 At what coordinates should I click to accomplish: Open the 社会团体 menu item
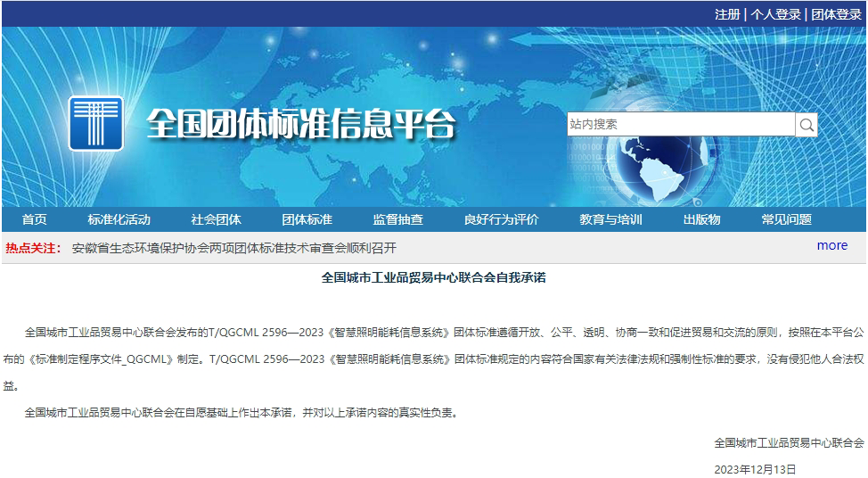(216, 219)
